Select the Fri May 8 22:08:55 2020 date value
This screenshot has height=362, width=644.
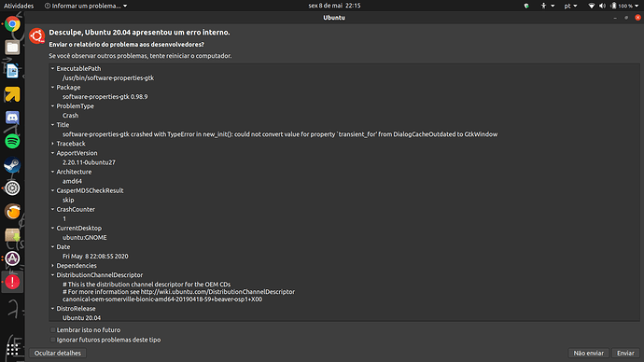click(95, 257)
